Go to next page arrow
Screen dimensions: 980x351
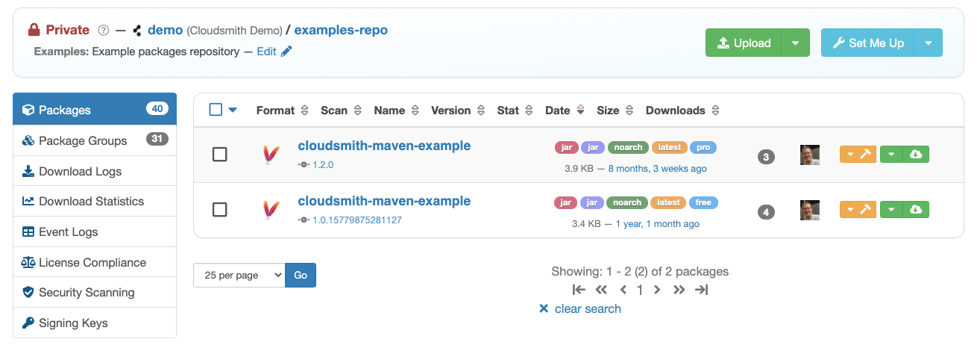tap(657, 290)
